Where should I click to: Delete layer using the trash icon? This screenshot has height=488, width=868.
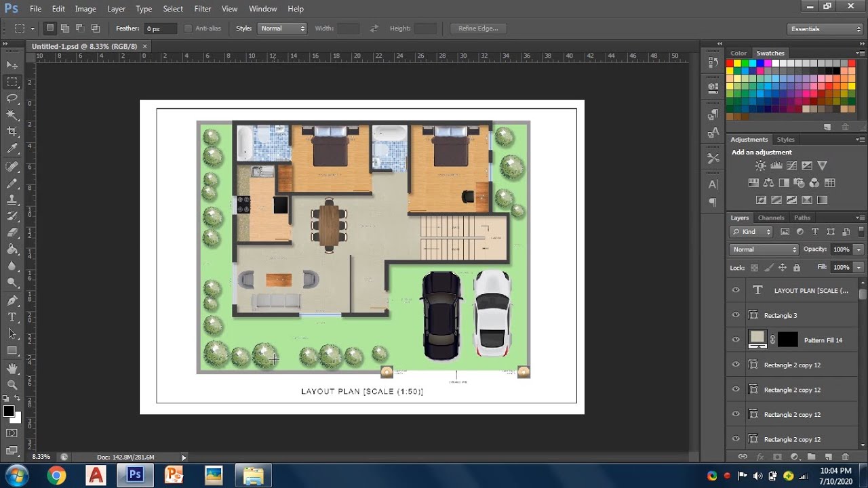(845, 457)
